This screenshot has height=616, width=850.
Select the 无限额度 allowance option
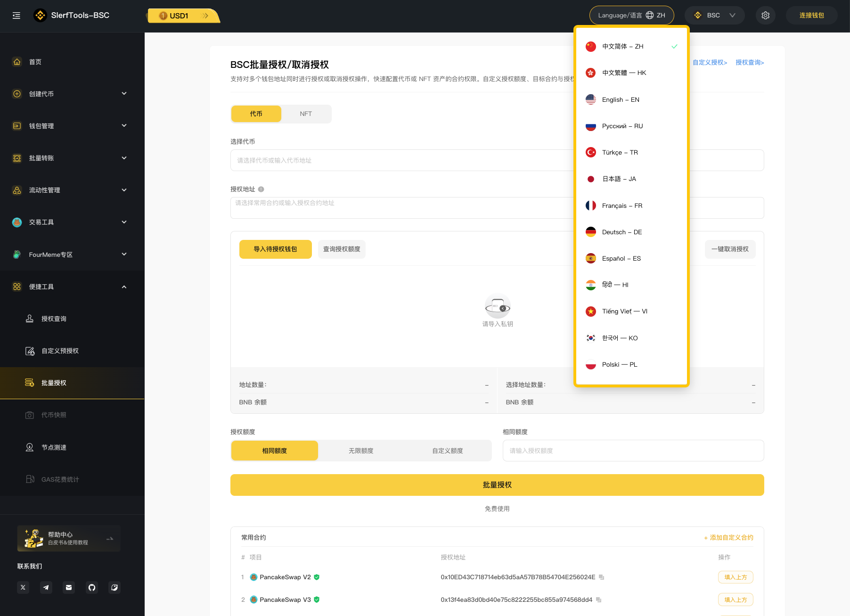coord(361,451)
